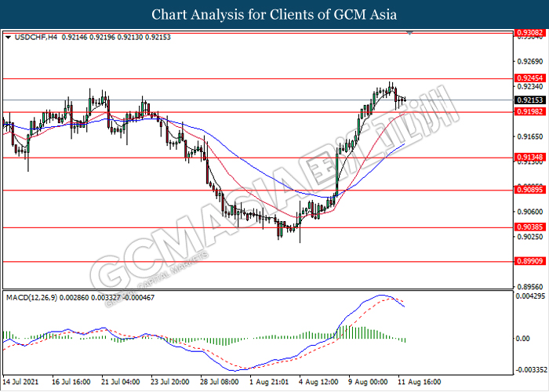
Task: Select the 0.91982 level label
Action: tap(530, 111)
